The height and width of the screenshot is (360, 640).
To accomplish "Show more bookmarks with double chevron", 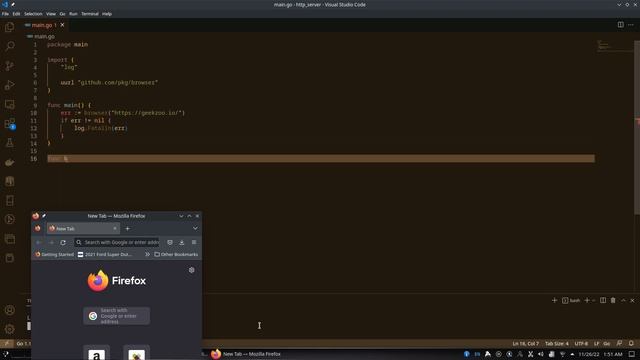I will tap(147, 254).
